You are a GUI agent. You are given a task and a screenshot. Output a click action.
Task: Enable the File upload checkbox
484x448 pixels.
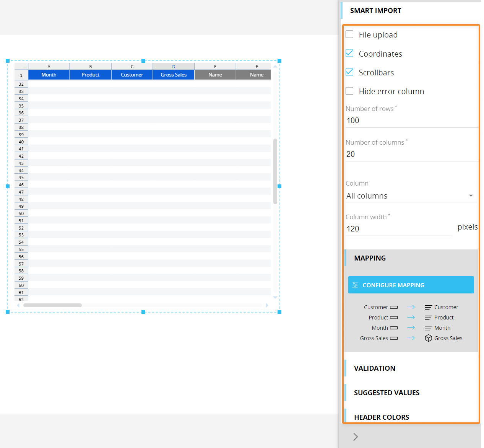349,34
